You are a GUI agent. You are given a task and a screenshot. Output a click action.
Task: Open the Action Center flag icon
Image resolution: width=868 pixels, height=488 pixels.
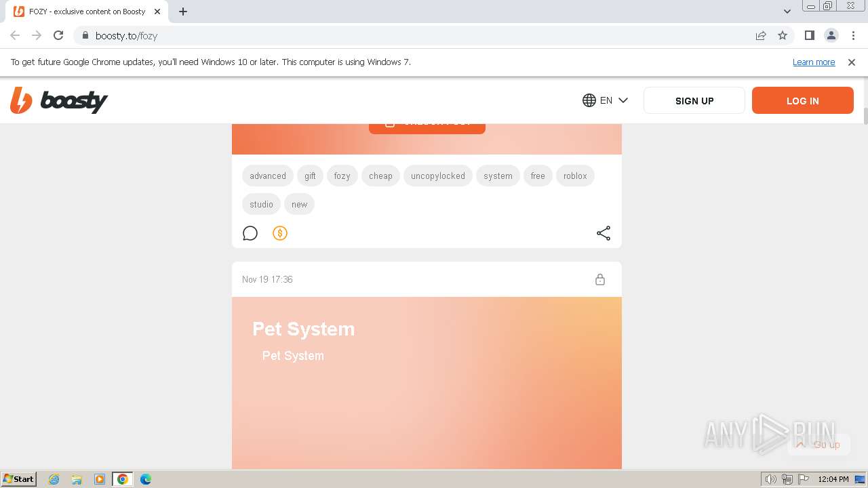coord(804,479)
